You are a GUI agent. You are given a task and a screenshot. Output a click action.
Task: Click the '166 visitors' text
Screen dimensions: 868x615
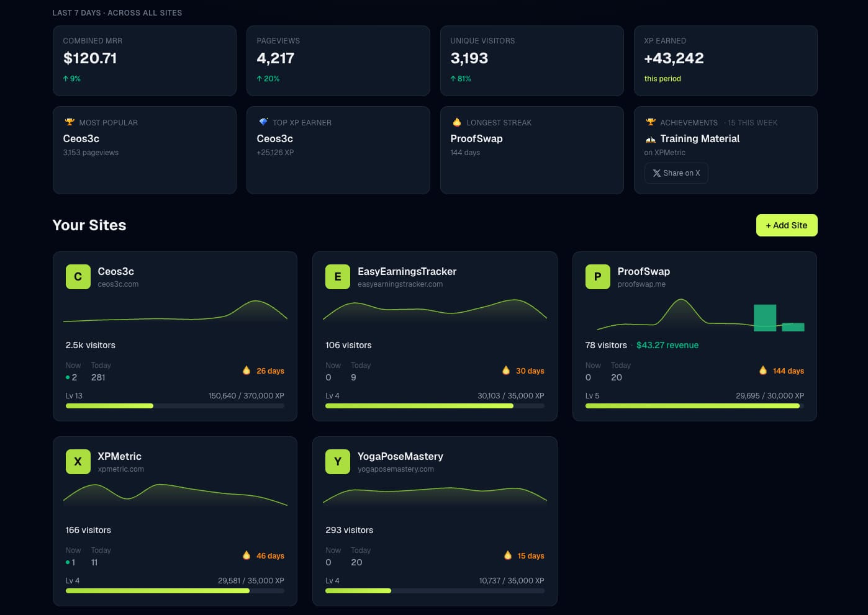pyautogui.click(x=88, y=530)
